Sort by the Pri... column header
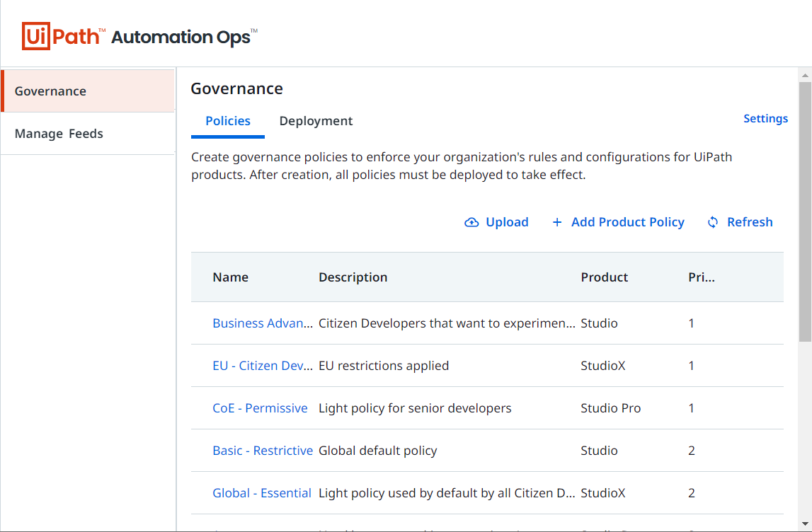 pyautogui.click(x=701, y=277)
